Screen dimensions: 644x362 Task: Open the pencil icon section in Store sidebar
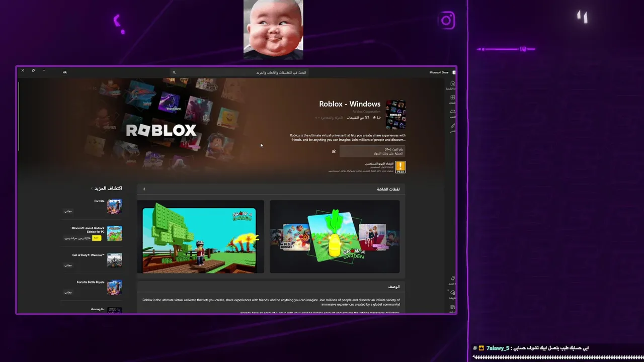[x=452, y=127]
